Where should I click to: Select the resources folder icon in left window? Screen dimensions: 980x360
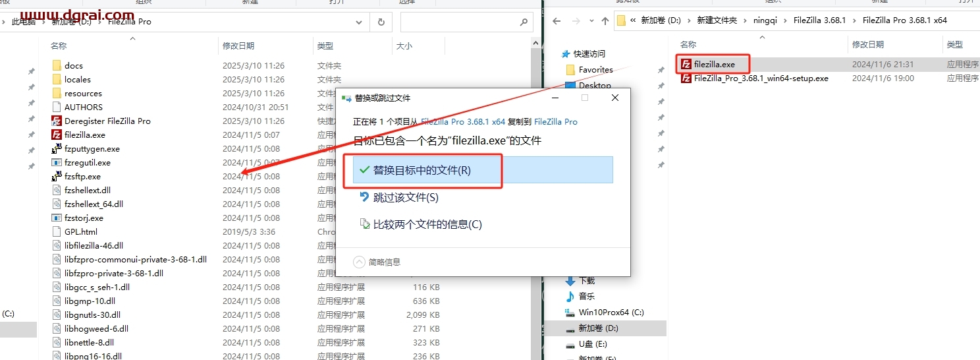coord(57,93)
